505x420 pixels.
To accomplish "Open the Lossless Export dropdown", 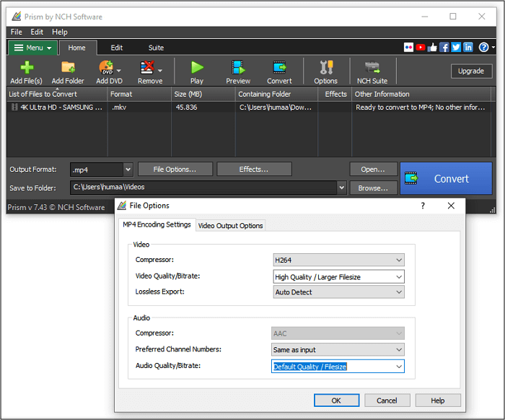I will click(x=338, y=292).
